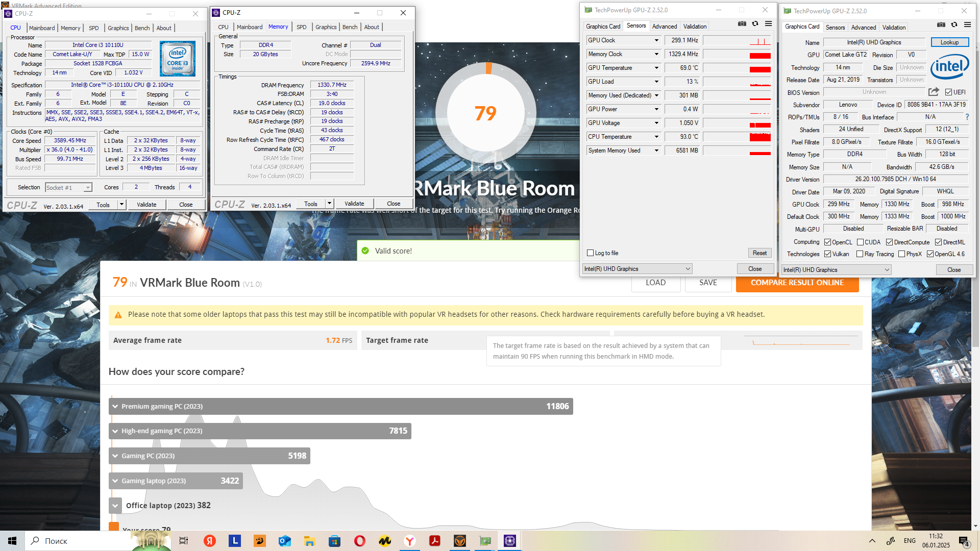Toggle OpenCL checkbox
980x551 pixels.
click(x=827, y=242)
